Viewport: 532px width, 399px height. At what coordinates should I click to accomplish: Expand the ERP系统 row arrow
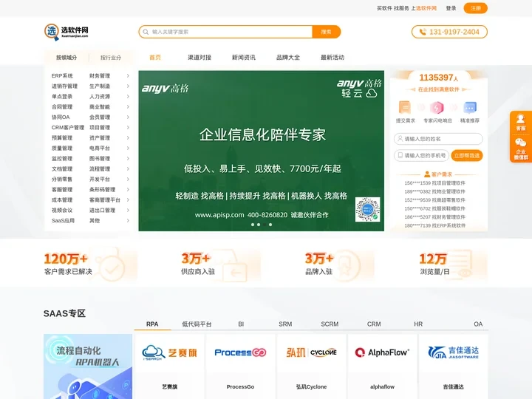pyautogui.click(x=128, y=75)
